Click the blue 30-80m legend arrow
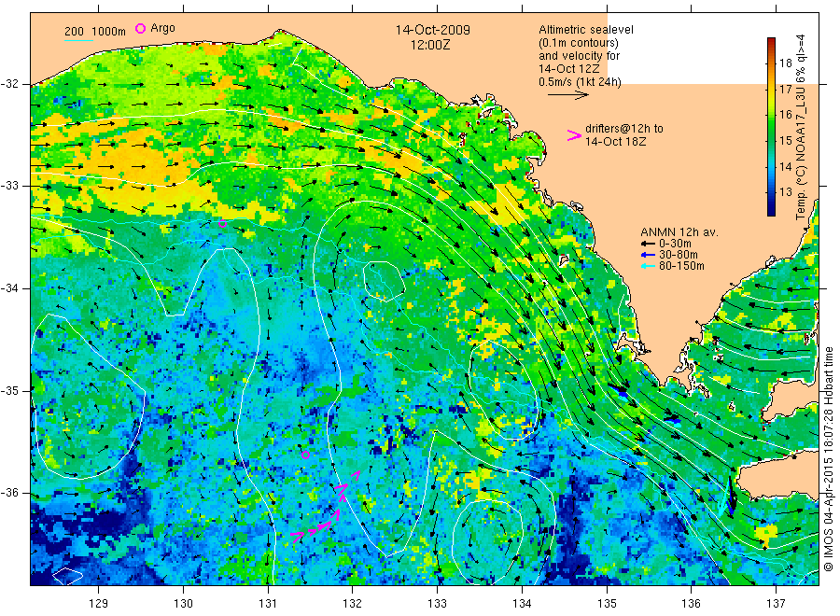The width and height of the screenshot is (840, 616). (x=649, y=255)
